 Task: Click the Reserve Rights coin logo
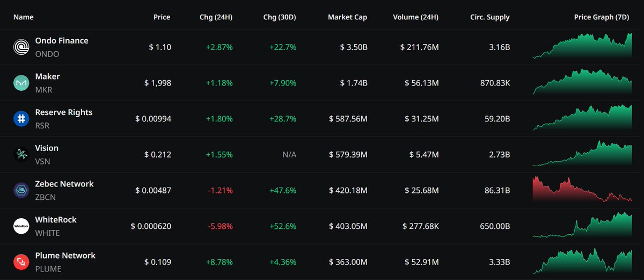click(21, 119)
